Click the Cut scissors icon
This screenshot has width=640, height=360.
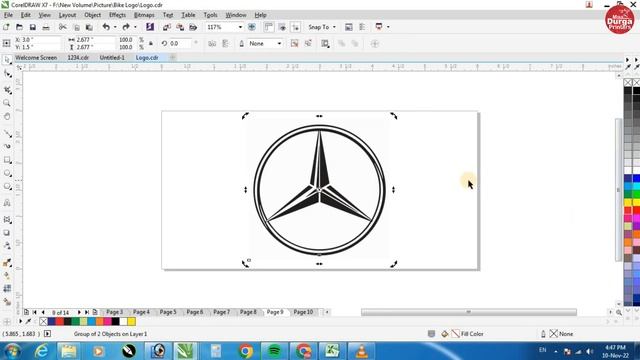coord(62,27)
